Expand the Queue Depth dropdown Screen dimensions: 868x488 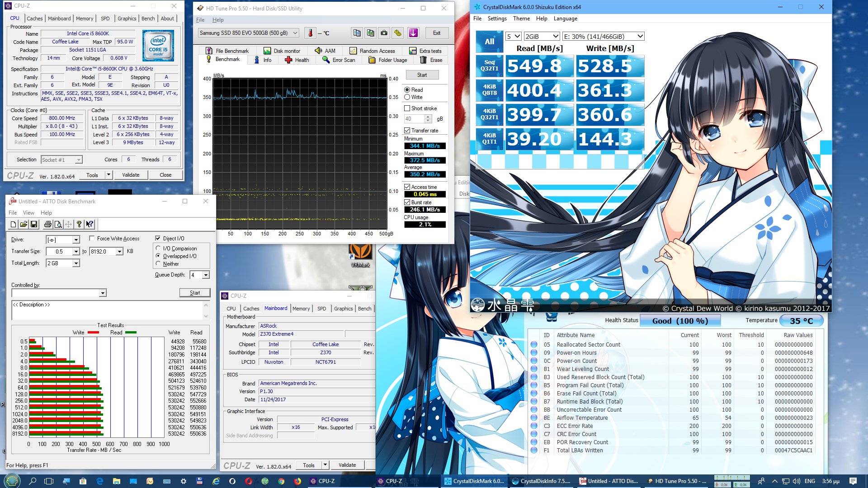coord(206,275)
